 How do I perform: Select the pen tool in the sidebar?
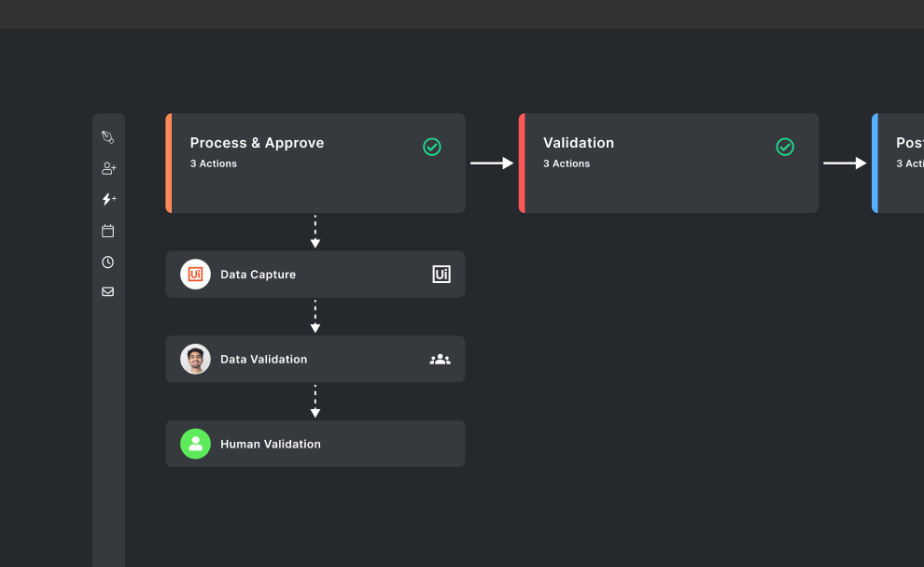[x=107, y=137]
